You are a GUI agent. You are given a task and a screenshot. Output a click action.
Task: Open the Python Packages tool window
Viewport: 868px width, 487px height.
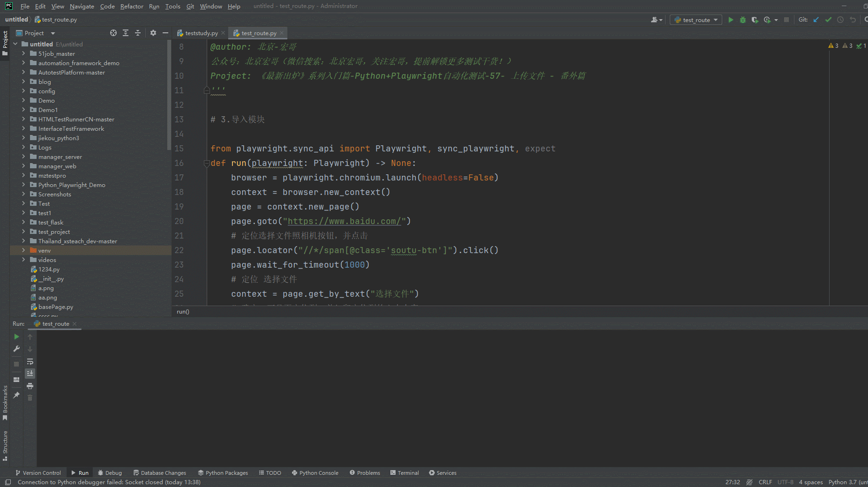223,472
